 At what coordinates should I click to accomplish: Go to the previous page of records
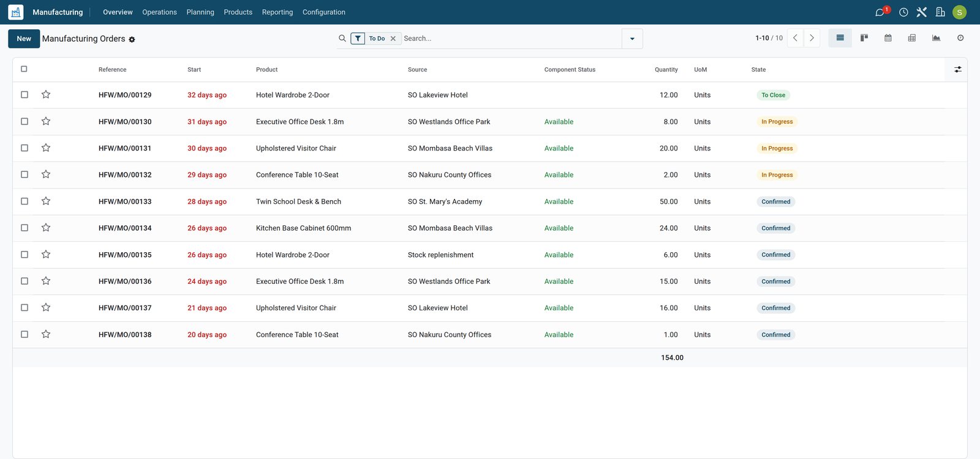tap(795, 38)
